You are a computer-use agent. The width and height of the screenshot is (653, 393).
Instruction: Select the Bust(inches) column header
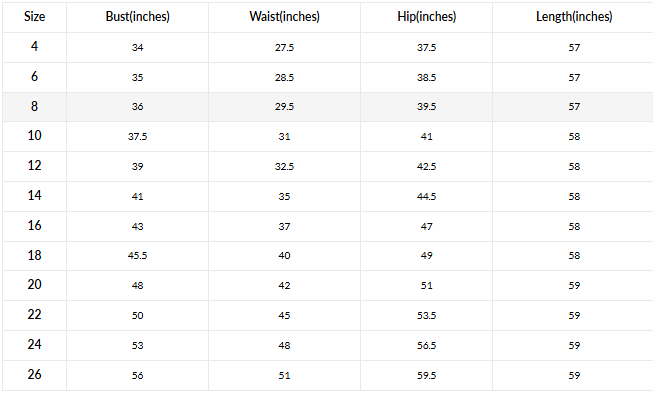pyautogui.click(x=137, y=17)
